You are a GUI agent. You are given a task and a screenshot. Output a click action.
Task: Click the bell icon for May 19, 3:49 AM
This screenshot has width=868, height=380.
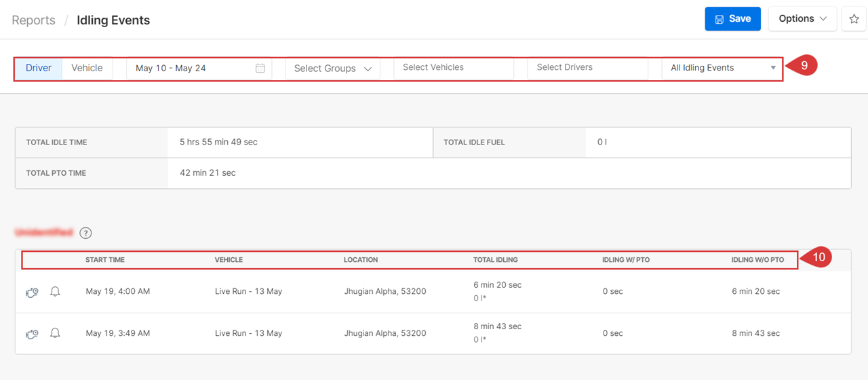(x=55, y=333)
